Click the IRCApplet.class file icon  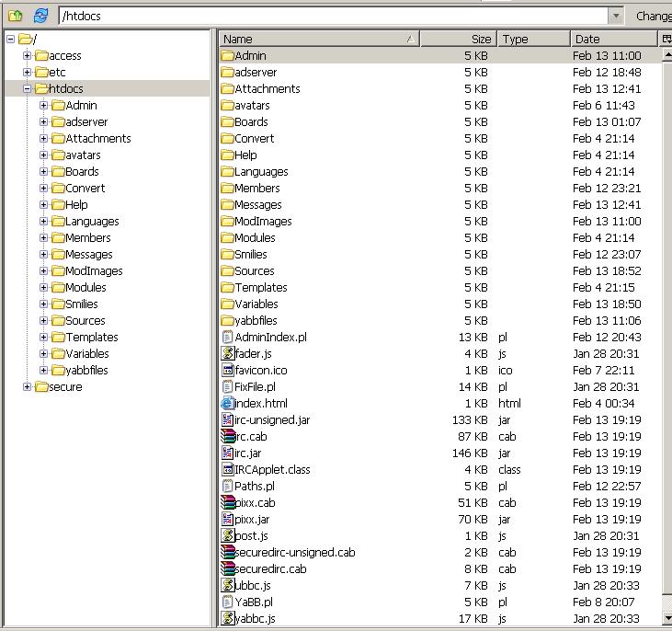pos(228,470)
